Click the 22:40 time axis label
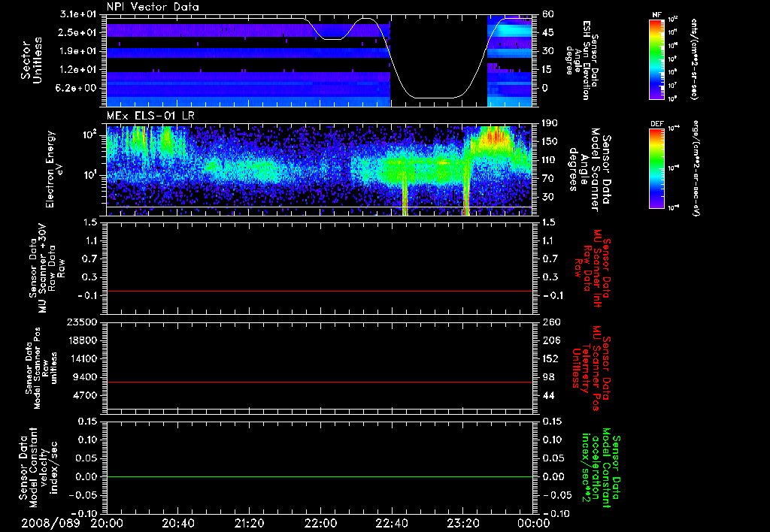Viewport: 770px width, 532px height. pyautogui.click(x=391, y=523)
